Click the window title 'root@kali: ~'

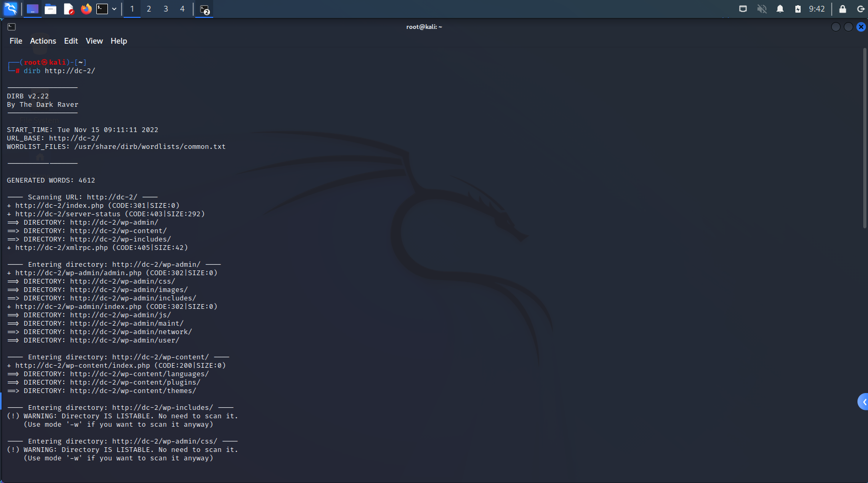424,27
